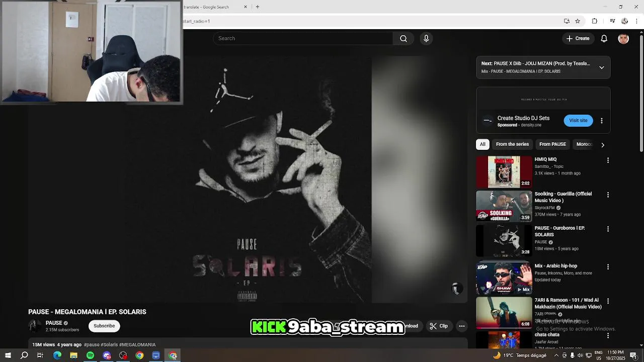Image resolution: width=644 pixels, height=362 pixels.
Task: Show hidden system tray icons
Action: tap(556, 355)
